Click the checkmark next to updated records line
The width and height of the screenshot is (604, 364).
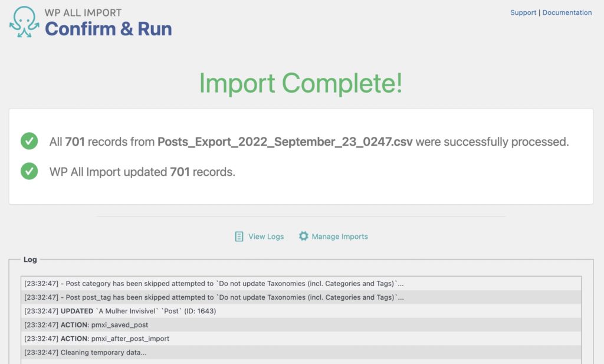28,172
